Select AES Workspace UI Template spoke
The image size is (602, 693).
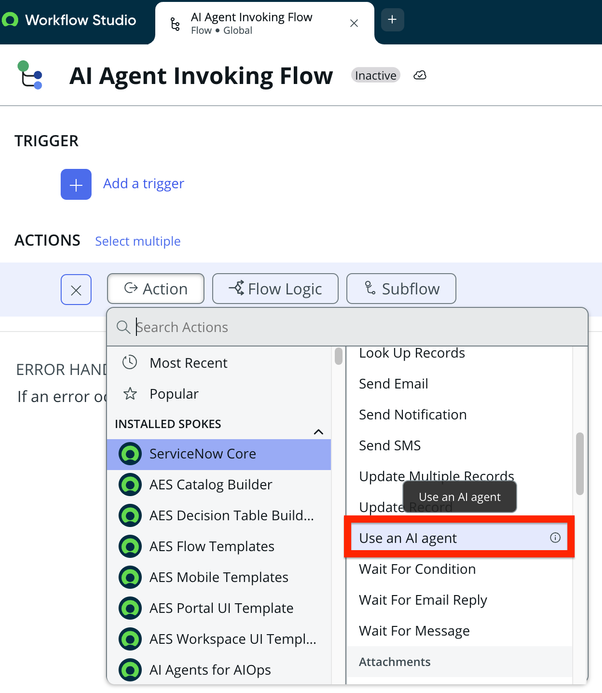point(219,640)
